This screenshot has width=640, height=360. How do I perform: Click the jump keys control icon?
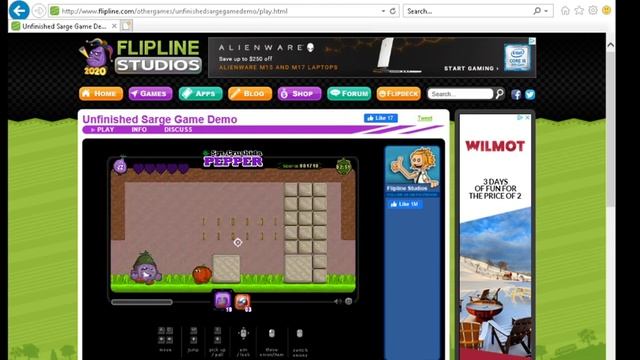(x=193, y=336)
